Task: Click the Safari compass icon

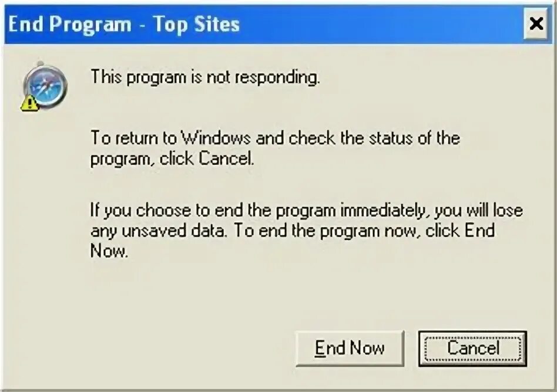Action: click(45, 85)
